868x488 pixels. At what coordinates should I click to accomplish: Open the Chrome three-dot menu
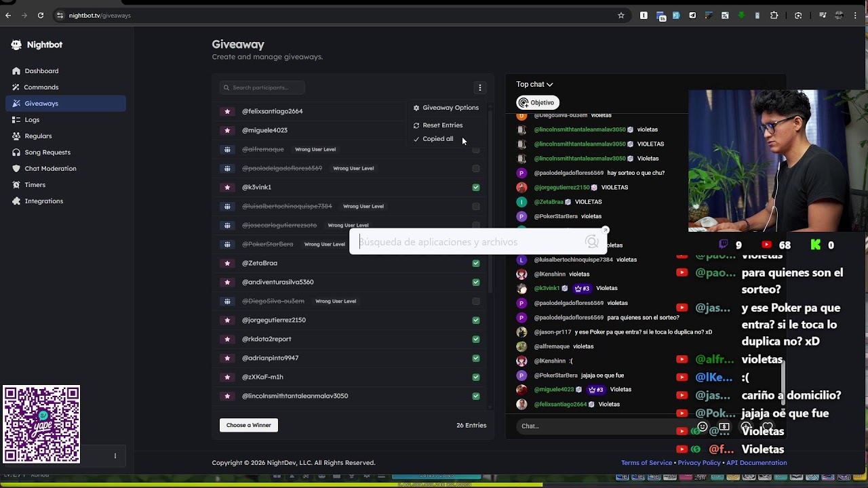tap(856, 16)
